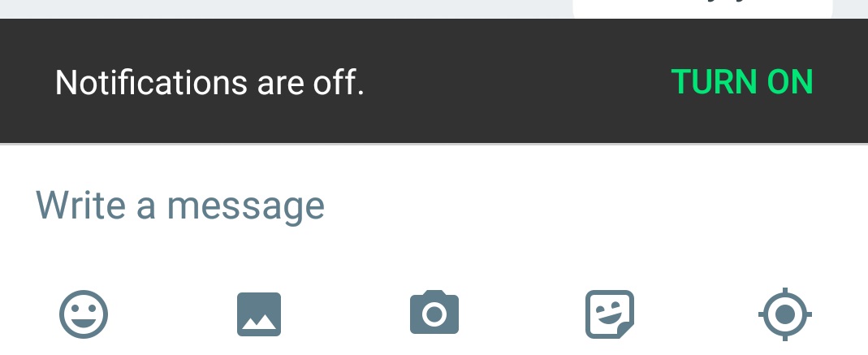Place cursor in message compose box

coord(434,206)
